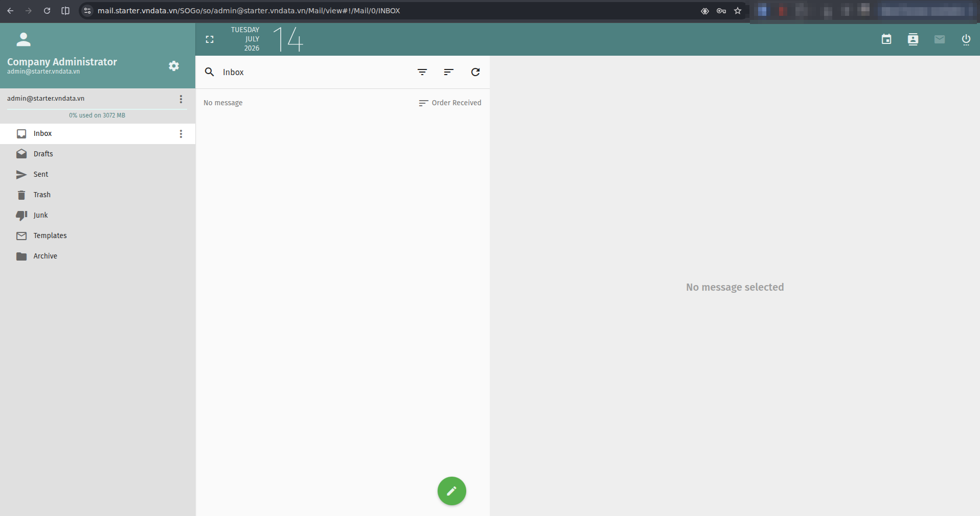
Task: Open the Archive folder
Action: click(97, 256)
